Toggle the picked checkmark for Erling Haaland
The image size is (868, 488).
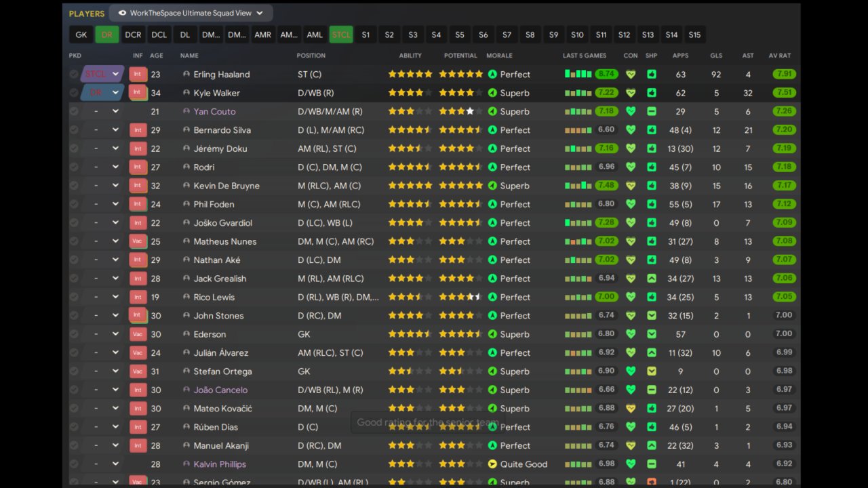[74, 74]
